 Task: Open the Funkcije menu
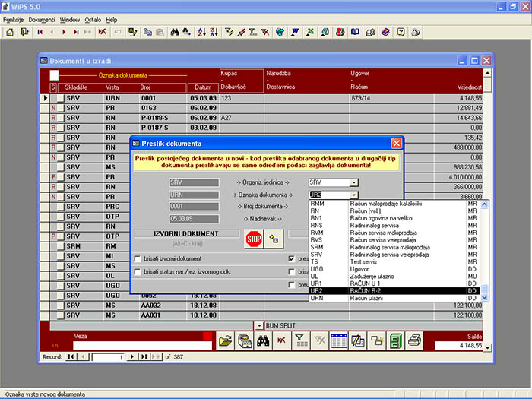(13, 20)
